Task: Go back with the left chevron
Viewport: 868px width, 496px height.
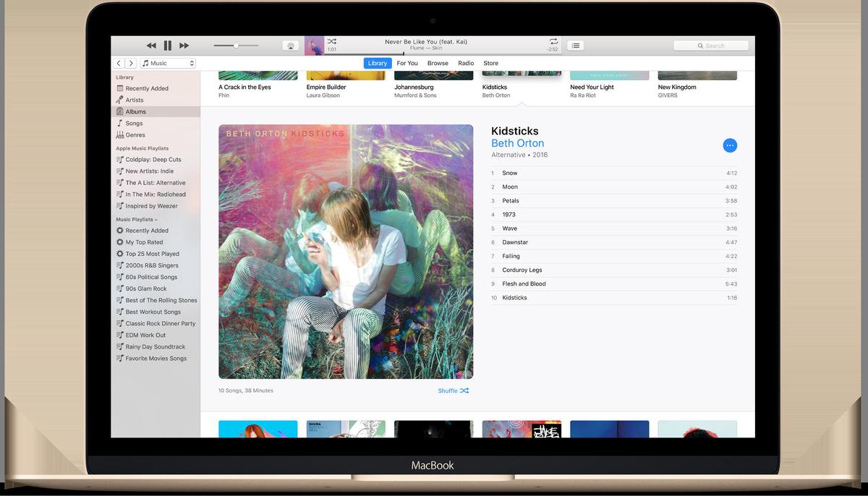Action: (119, 64)
